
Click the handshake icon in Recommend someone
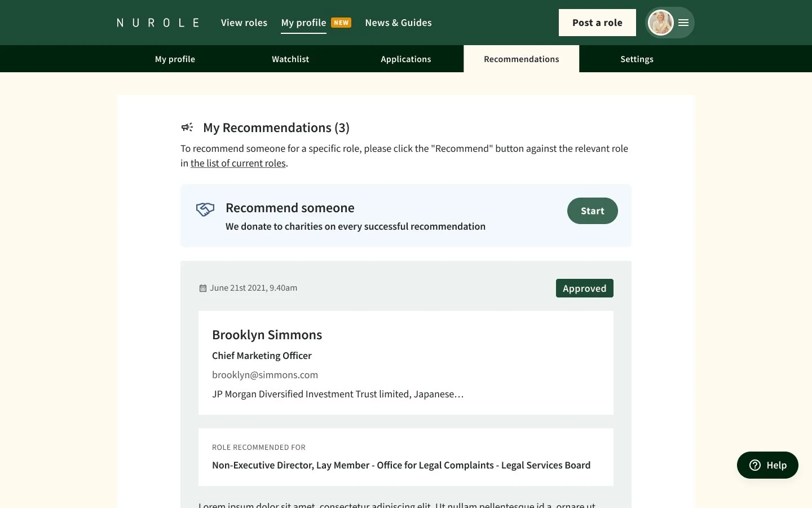[205, 209]
